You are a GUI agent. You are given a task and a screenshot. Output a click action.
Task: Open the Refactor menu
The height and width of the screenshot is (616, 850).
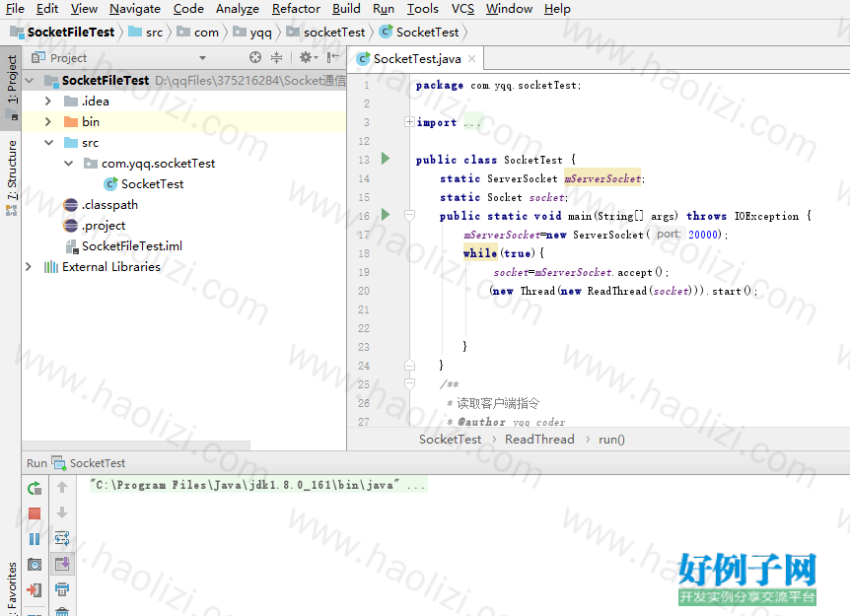[296, 9]
